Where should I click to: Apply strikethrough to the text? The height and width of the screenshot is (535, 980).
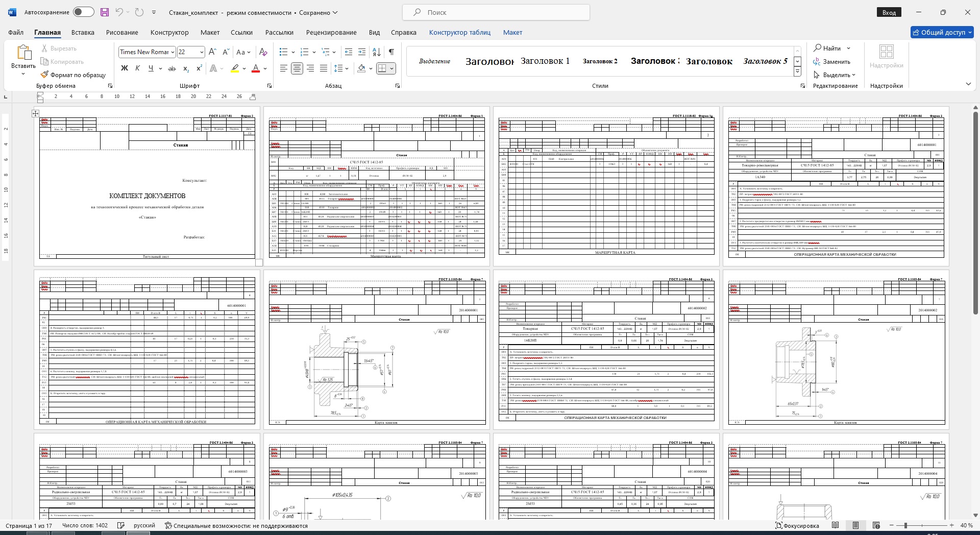coord(172,68)
